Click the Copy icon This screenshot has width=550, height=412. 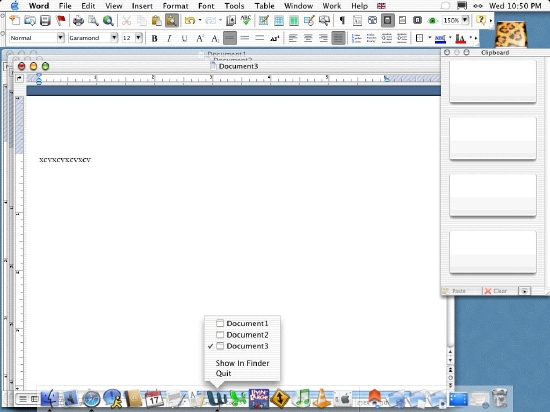[141, 20]
